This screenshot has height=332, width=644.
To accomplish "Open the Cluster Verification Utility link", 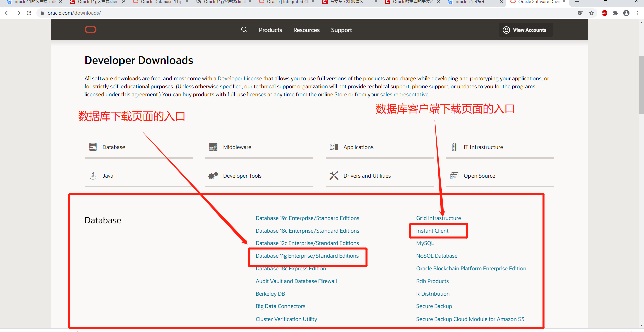I will (286, 319).
